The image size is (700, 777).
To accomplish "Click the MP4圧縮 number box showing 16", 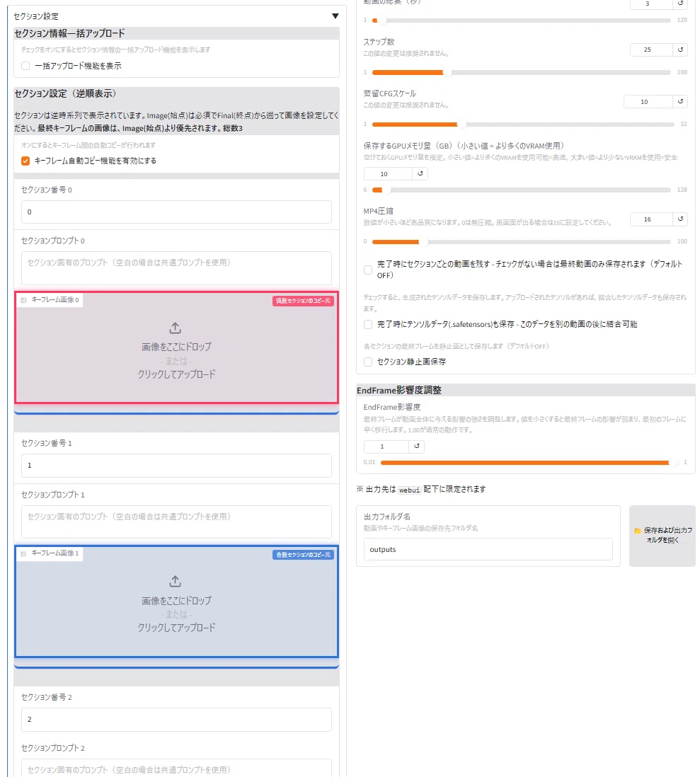I will tap(651, 219).
